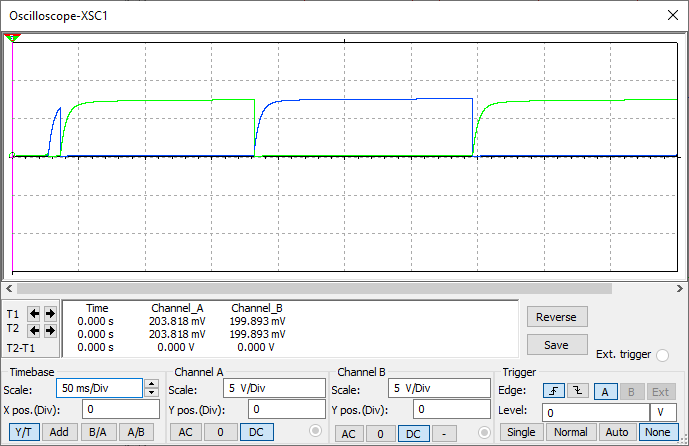Click the Timebase Scale field 50 ms/Div
This screenshot has width=689, height=446.
tap(99, 388)
